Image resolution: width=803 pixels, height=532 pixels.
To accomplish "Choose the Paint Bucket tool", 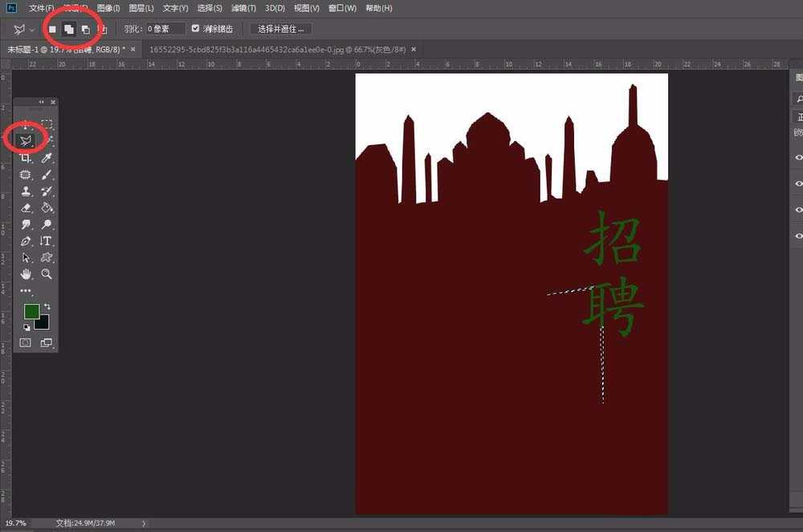I will [x=47, y=208].
